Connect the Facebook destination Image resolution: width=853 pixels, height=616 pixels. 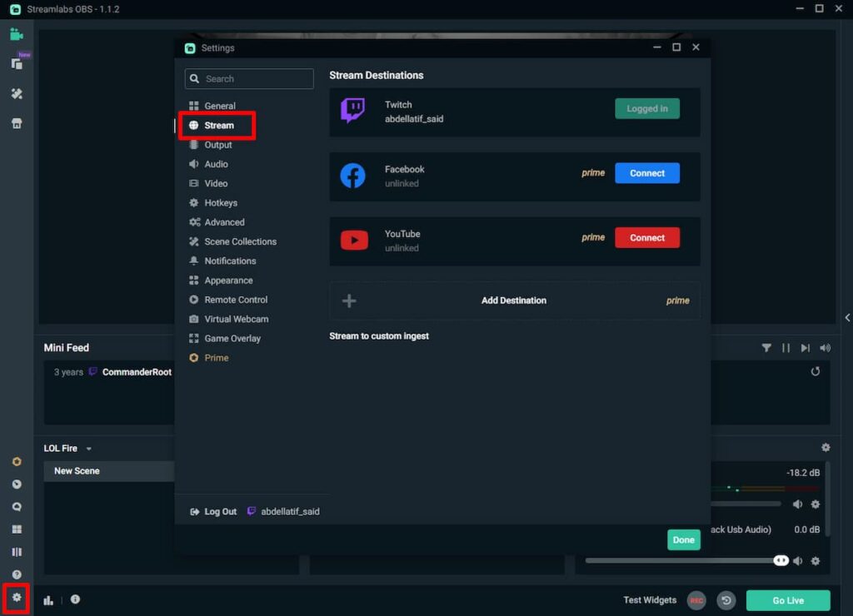point(646,173)
